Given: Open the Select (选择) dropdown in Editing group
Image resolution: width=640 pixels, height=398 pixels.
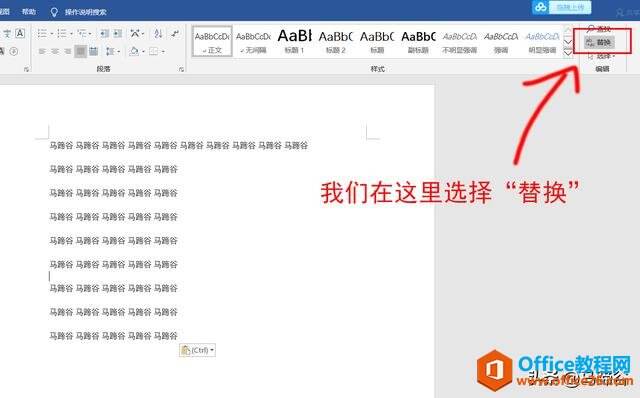Looking at the screenshot, I should [601, 56].
